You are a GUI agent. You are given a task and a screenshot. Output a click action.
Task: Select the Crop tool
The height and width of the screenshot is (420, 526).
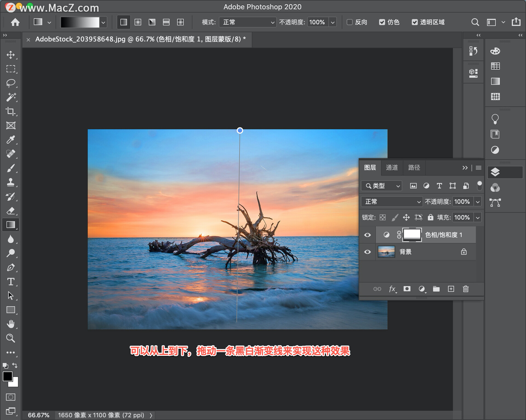(11, 111)
